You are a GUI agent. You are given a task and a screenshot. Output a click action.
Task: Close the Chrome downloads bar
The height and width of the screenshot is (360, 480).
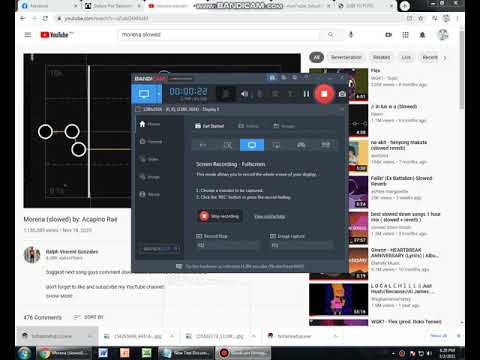coord(459,336)
